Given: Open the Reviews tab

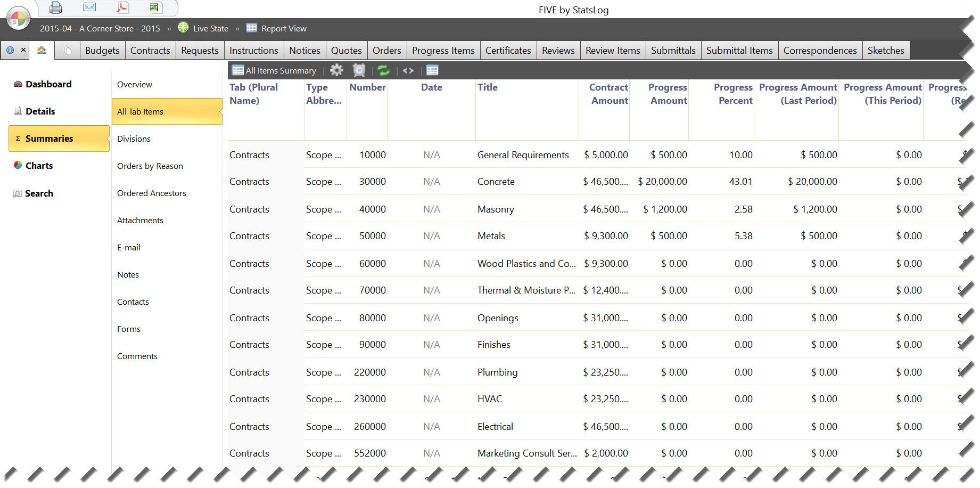Looking at the screenshot, I should [x=558, y=51].
